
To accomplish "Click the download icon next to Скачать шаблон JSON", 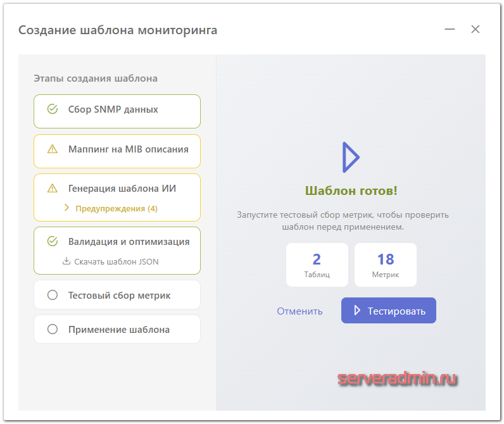I will click(66, 261).
